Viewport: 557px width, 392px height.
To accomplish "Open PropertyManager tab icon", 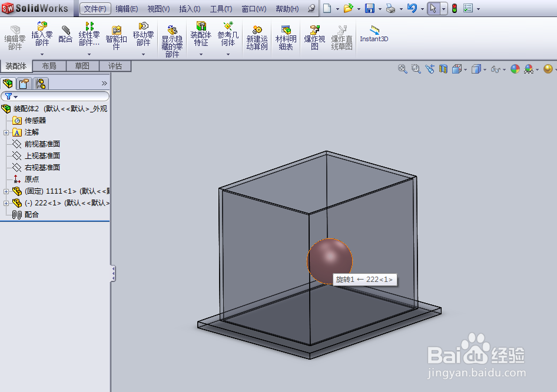I will pos(24,84).
